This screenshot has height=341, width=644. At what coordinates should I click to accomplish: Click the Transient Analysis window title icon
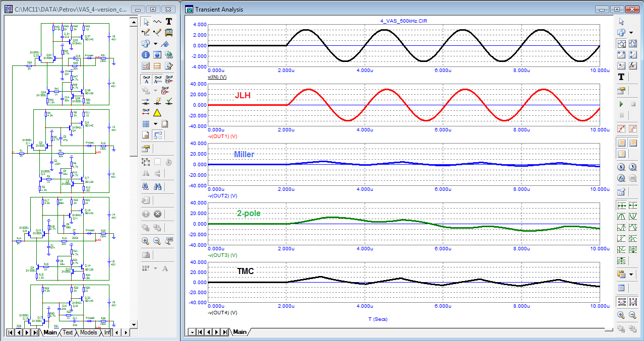[x=189, y=9]
